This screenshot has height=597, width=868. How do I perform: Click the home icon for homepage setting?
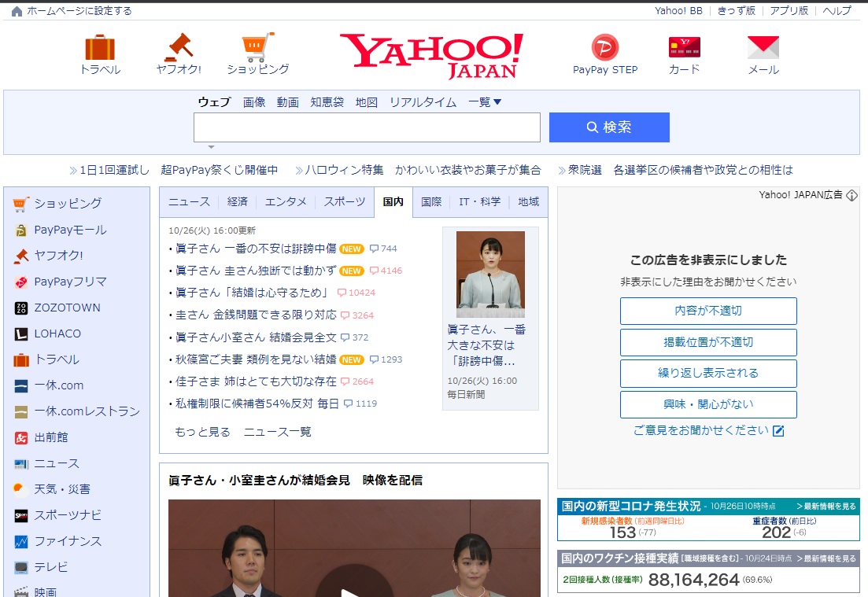(17, 11)
